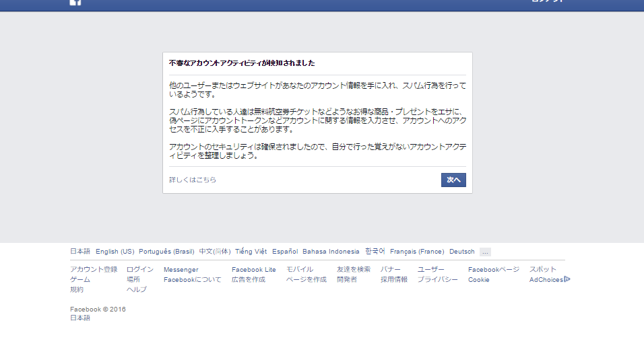The height and width of the screenshot is (362, 644).
Task: Open the 詳しくはこちら link
Action: (193, 180)
